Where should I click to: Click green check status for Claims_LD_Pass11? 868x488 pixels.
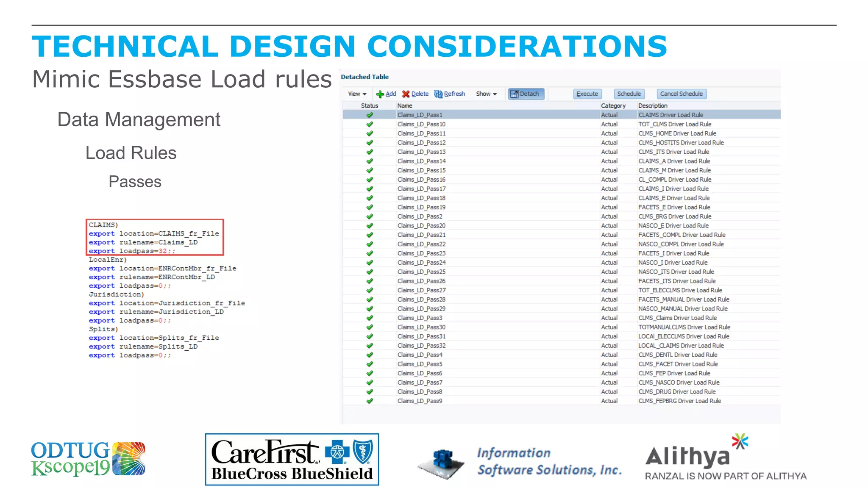pos(370,133)
